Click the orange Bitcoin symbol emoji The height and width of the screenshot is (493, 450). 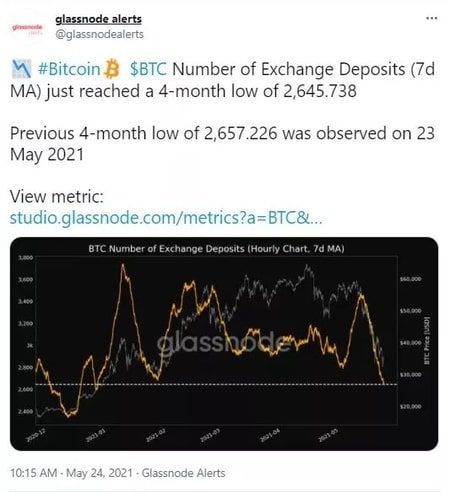click(x=112, y=69)
